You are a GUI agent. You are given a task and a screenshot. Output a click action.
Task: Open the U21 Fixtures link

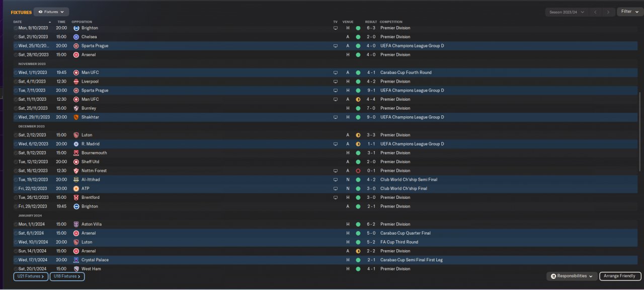coord(30,276)
